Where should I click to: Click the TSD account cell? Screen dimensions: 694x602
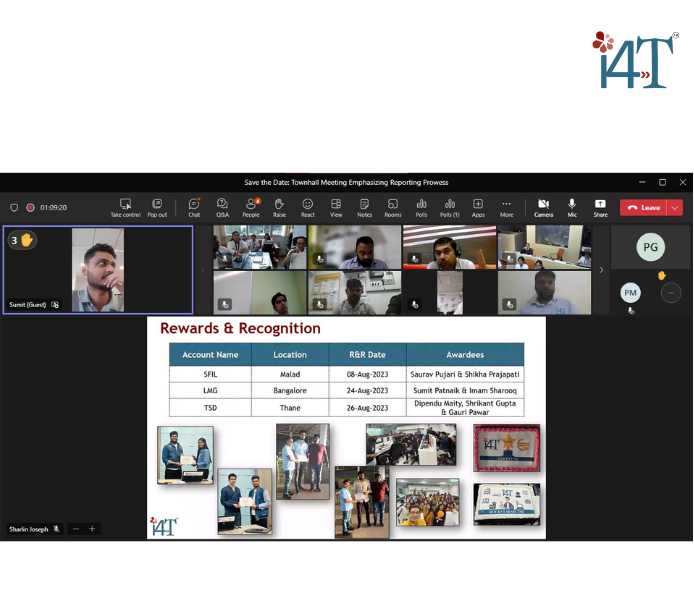210,408
